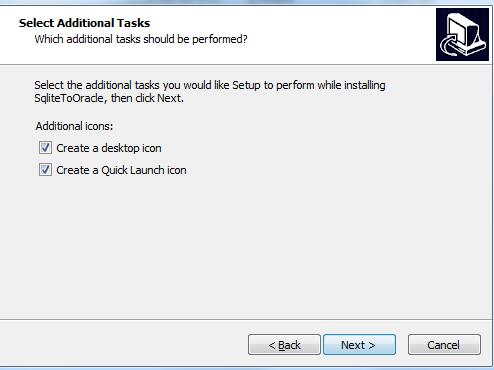Click the white header banner beside the title
This screenshot has width=494, height=370.
(x=333, y=33)
